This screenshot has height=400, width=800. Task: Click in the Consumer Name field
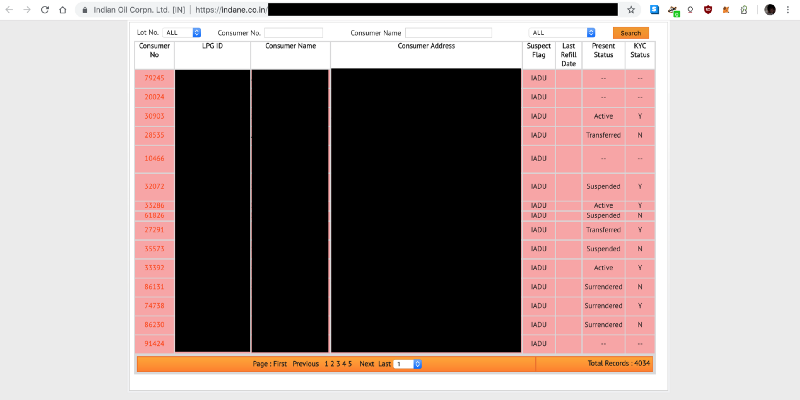(448, 33)
